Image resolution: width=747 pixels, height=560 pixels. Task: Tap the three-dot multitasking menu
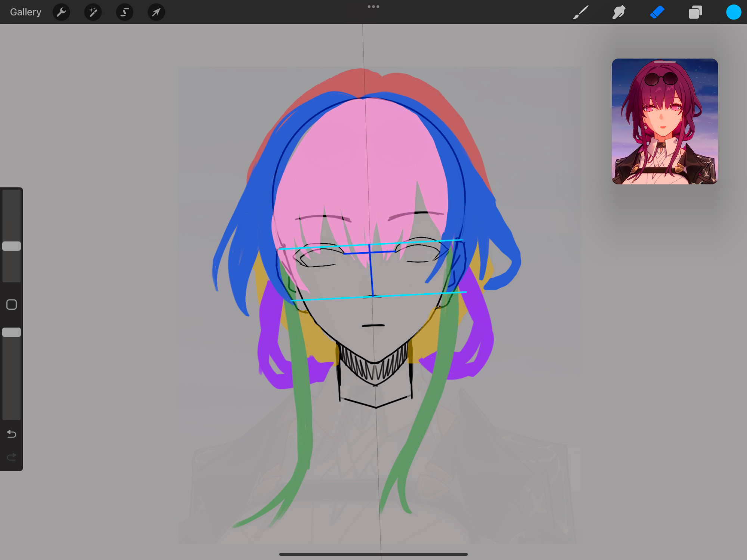click(x=373, y=7)
